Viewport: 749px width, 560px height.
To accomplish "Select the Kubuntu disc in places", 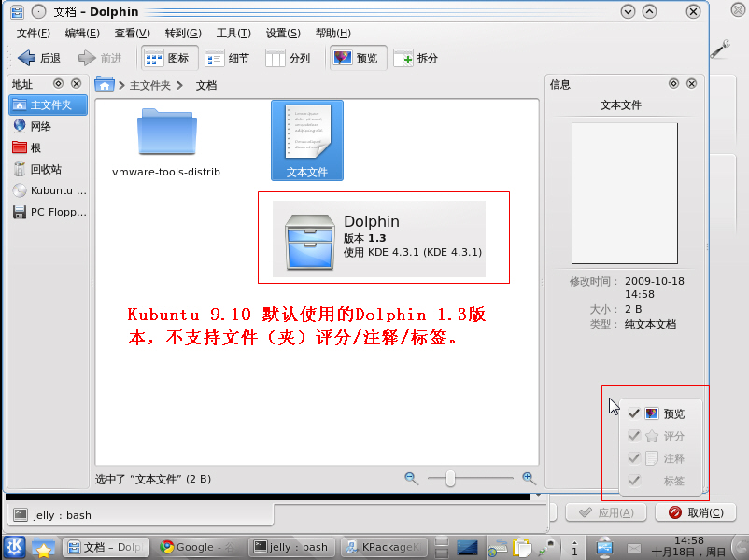I will pos(48,190).
